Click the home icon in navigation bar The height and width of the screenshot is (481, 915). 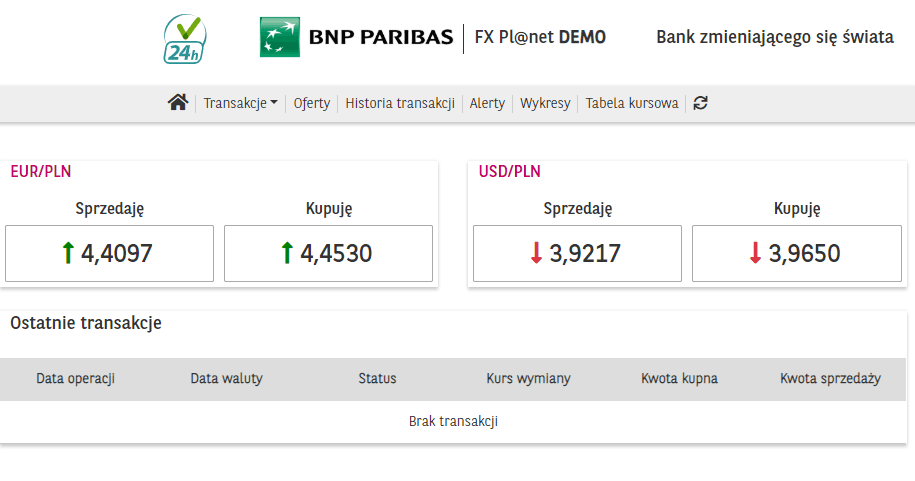click(x=178, y=102)
